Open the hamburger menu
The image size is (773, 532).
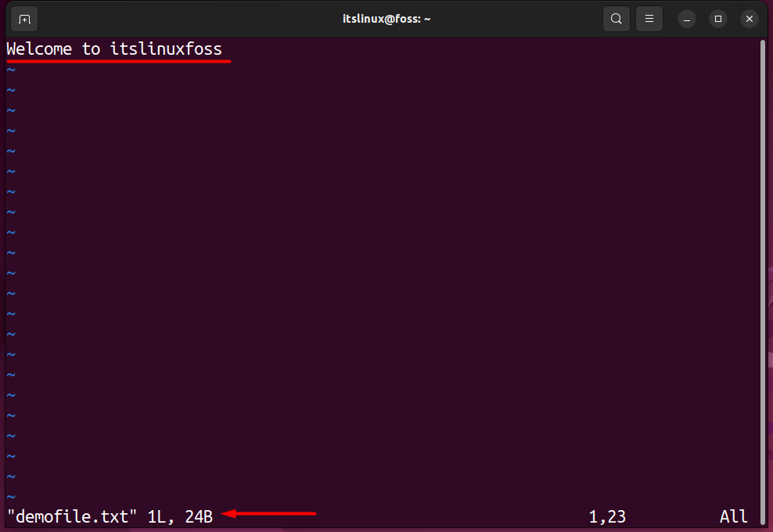[649, 20]
